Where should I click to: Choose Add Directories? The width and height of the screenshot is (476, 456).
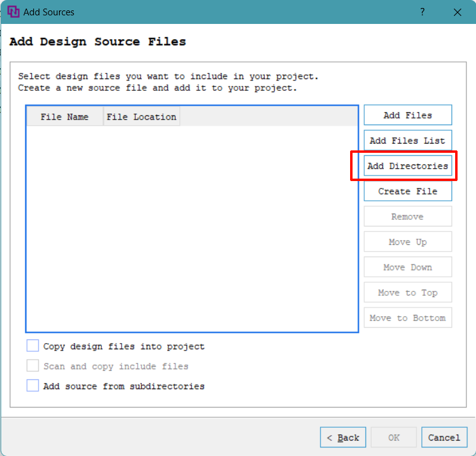point(408,166)
